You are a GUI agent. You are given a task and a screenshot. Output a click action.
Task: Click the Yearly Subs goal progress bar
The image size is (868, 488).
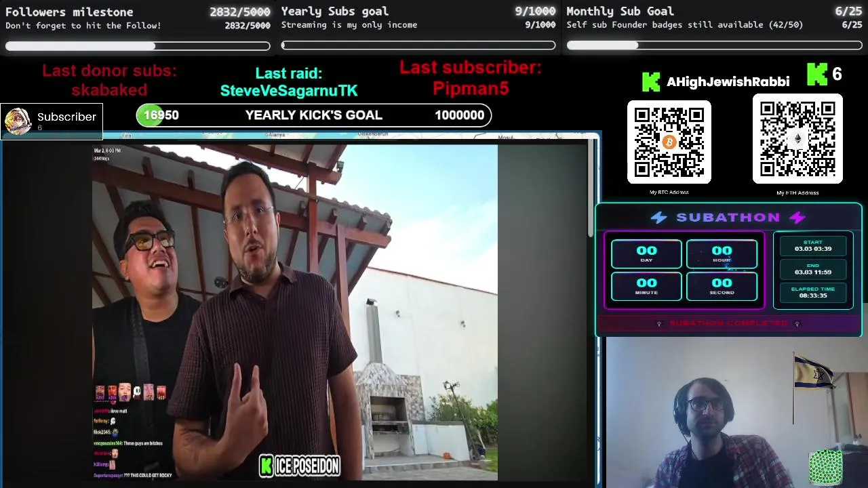418,45
